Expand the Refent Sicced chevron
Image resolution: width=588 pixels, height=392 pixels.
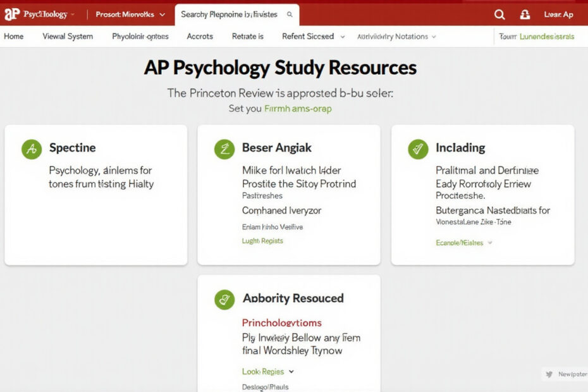click(x=343, y=37)
